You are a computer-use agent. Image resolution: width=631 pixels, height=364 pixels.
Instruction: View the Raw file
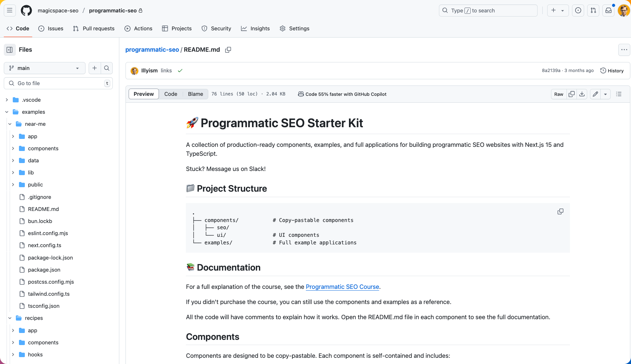559,94
